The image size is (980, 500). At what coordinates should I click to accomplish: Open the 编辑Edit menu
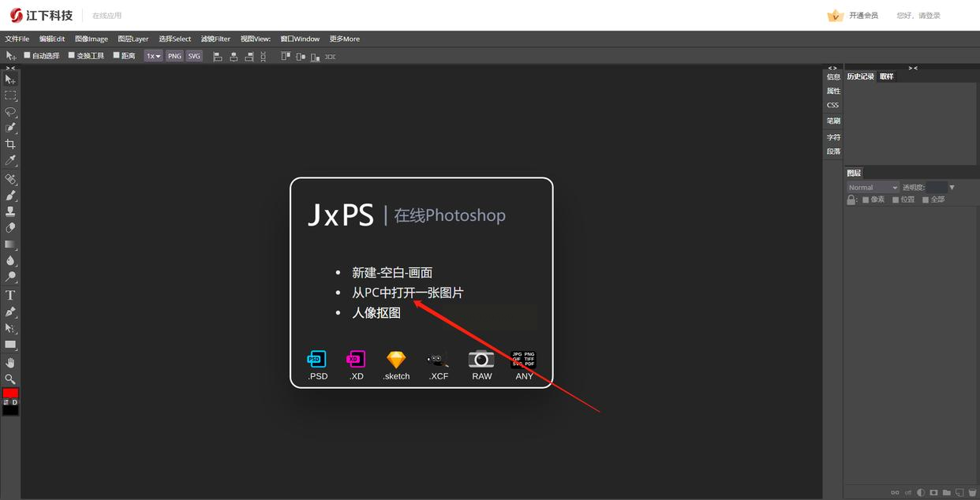[x=52, y=39]
